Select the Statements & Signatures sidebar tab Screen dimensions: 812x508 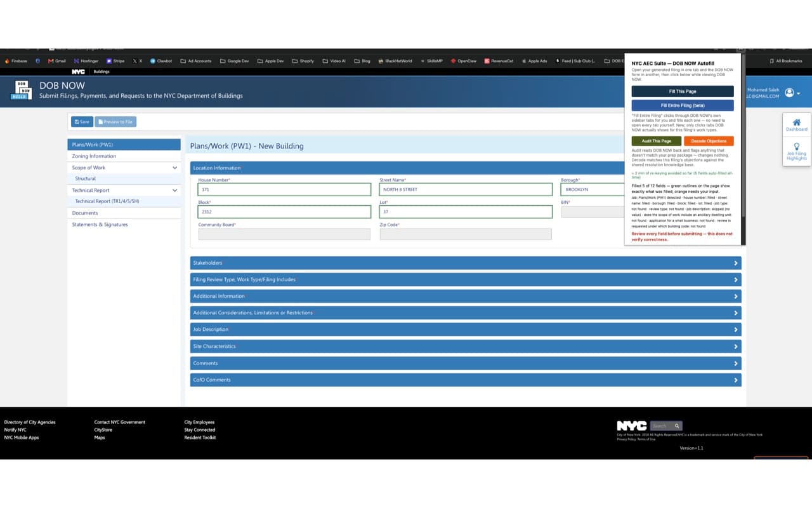pos(124,225)
